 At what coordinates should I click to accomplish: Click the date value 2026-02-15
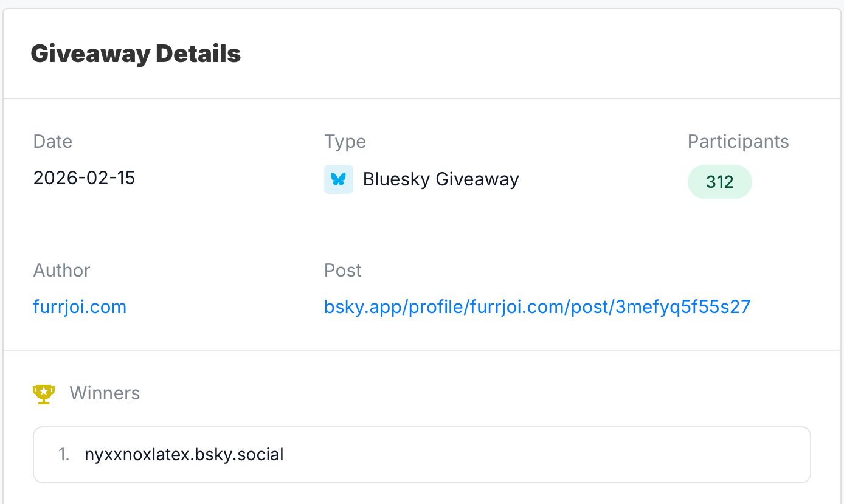pyautogui.click(x=84, y=178)
